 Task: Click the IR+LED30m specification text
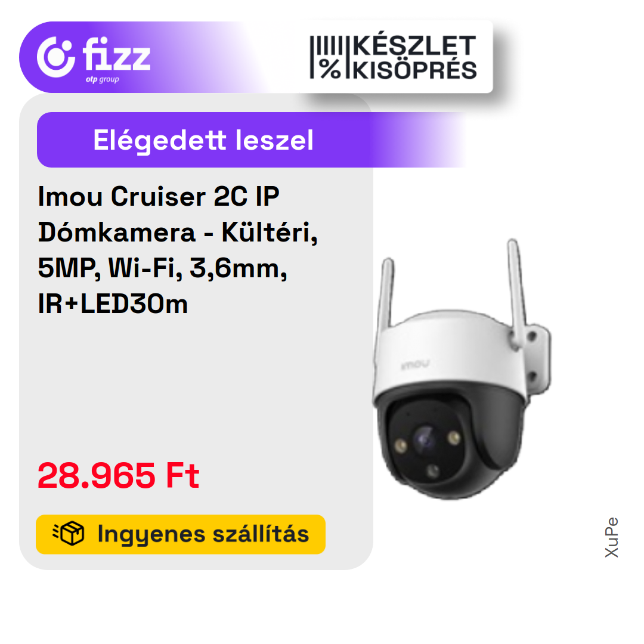pyautogui.click(x=113, y=304)
